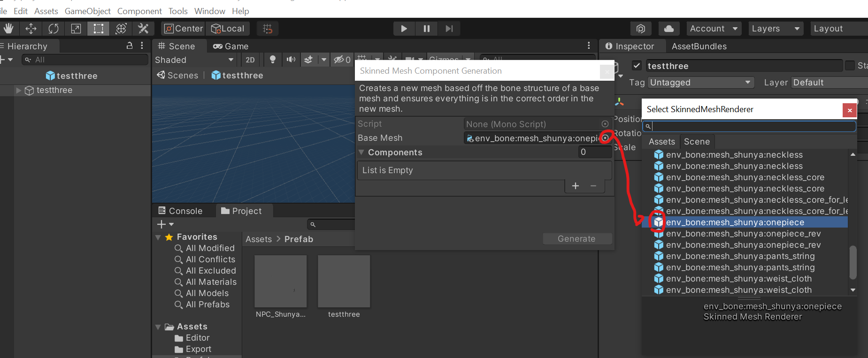868x358 pixels.
Task: Open the Layout dropdown
Action: point(839,29)
